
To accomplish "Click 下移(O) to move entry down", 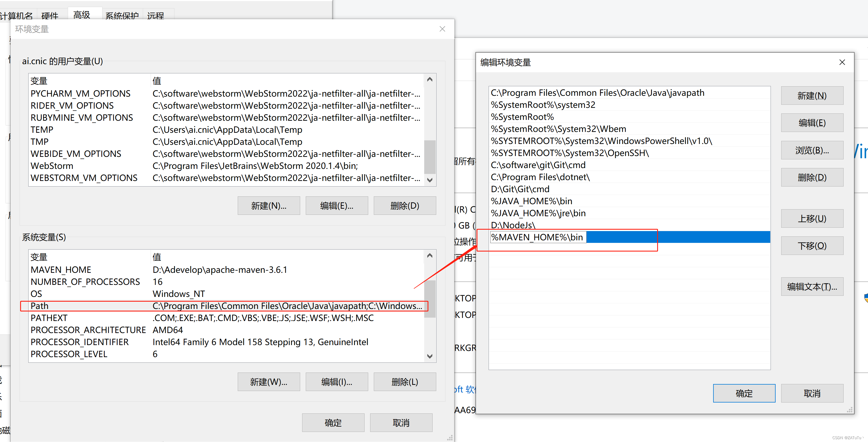I will click(812, 246).
